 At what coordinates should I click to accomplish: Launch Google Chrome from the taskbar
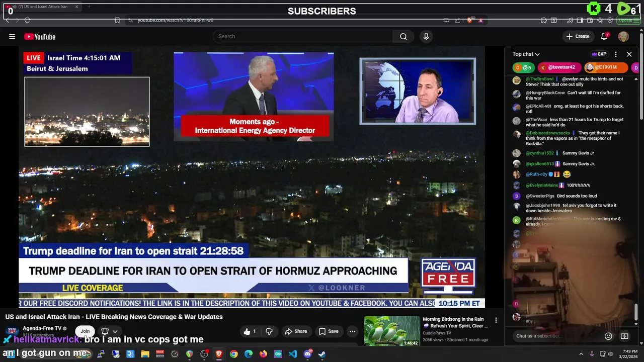tap(233, 354)
